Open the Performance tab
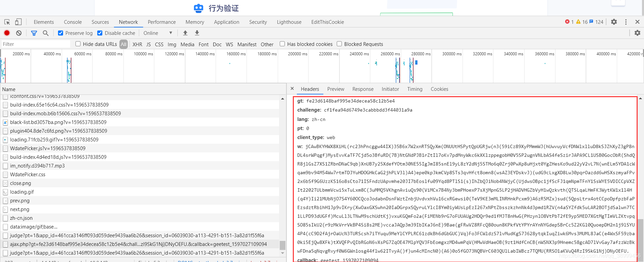The width and height of the screenshot is (644, 262). click(162, 22)
